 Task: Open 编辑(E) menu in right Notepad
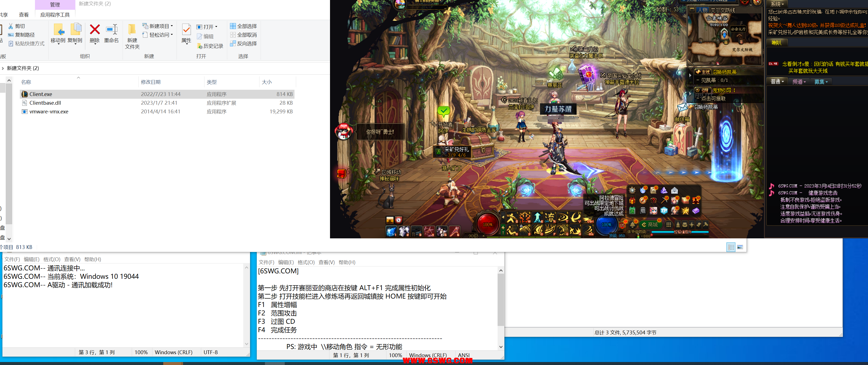coord(286,262)
